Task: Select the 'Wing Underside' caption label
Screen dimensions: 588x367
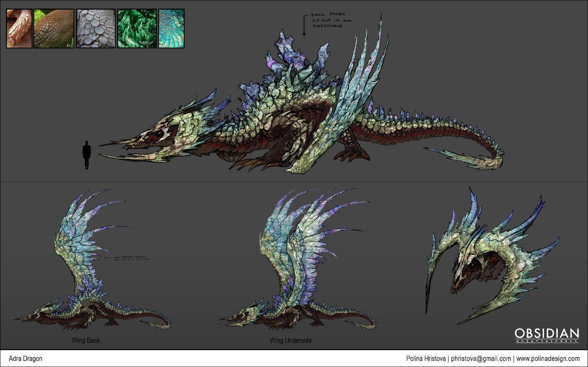Action: (290, 340)
